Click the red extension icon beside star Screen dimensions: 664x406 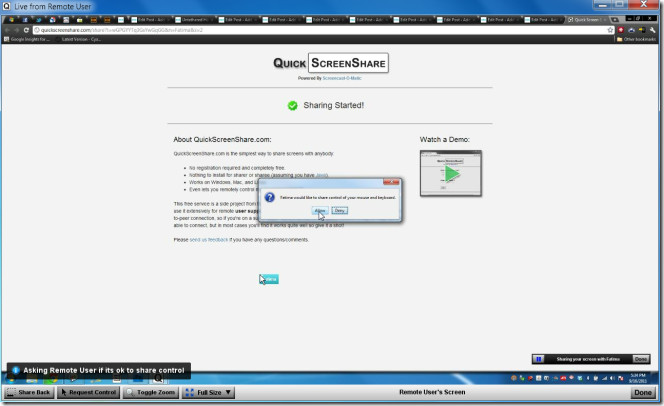pos(621,30)
